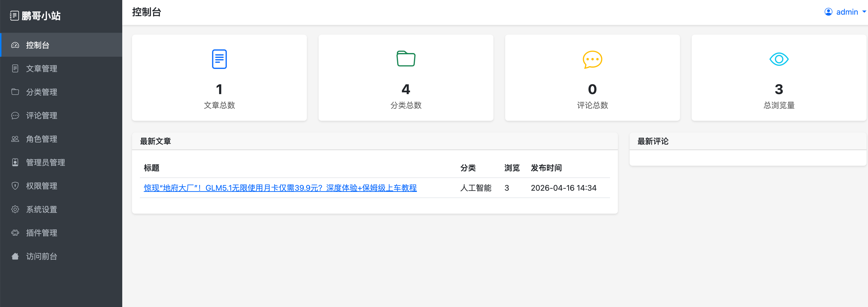Click the dashboard icon next to 控制台
Image resolution: width=868 pixels, height=307 pixels.
click(15, 45)
